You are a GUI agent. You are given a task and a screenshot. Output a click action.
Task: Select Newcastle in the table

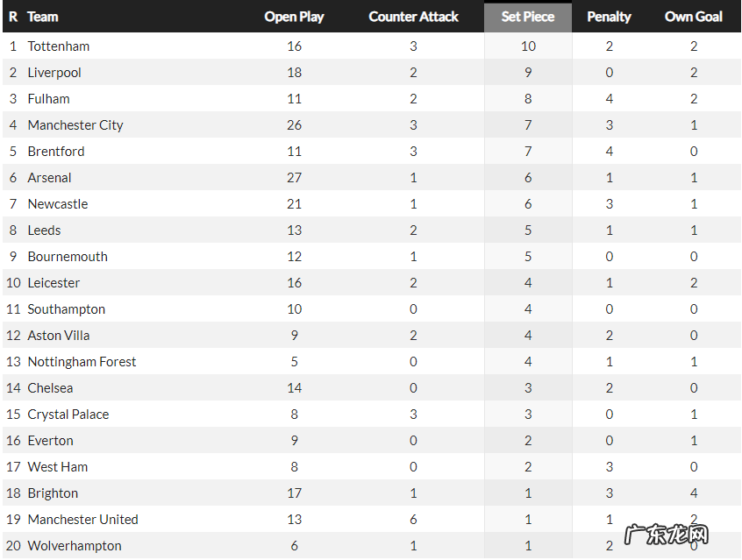58,204
